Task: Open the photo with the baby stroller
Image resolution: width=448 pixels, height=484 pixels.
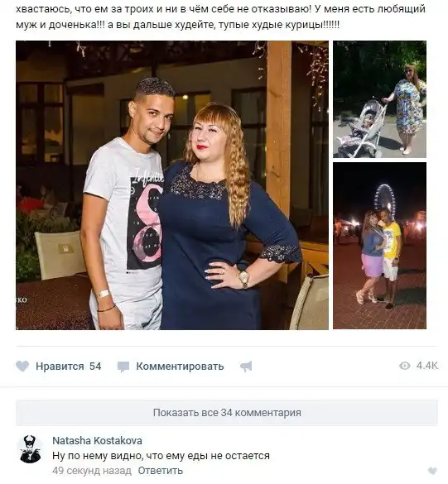Action: (379, 99)
